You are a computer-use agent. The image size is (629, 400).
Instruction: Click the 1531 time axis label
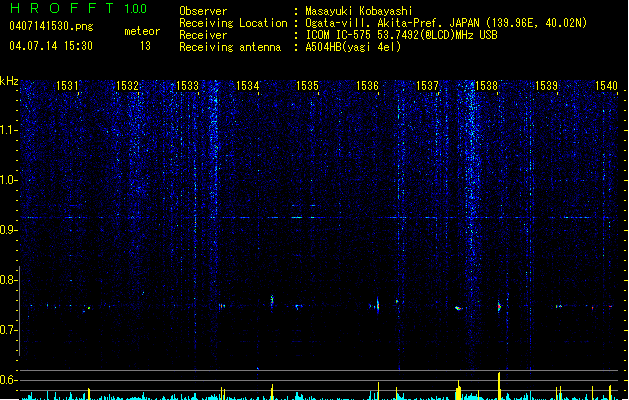pos(67,86)
